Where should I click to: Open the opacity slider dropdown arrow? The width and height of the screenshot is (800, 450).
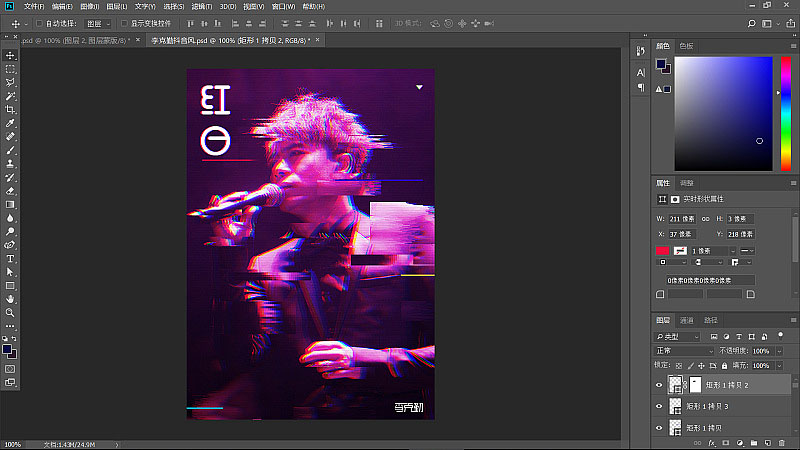pyautogui.click(x=779, y=351)
